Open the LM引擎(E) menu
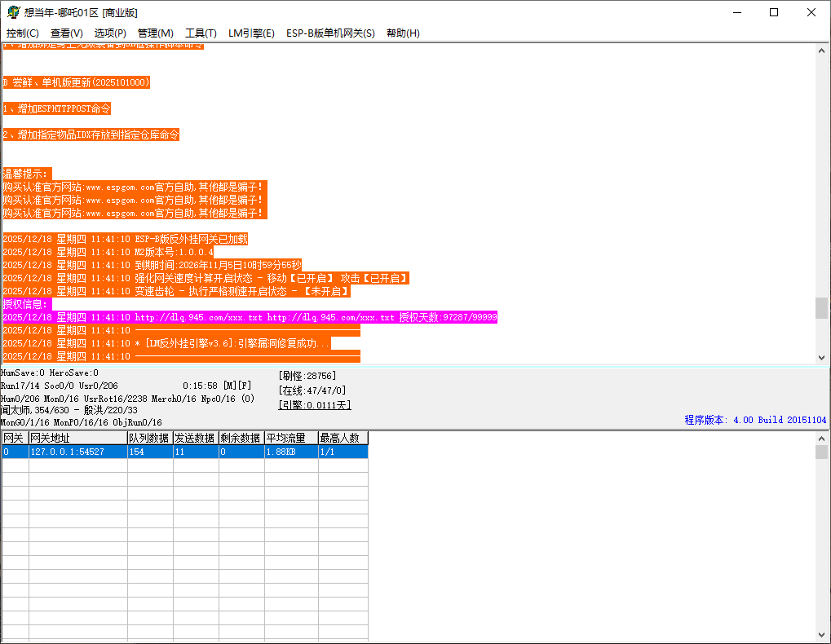The height and width of the screenshot is (644, 831). [x=251, y=33]
